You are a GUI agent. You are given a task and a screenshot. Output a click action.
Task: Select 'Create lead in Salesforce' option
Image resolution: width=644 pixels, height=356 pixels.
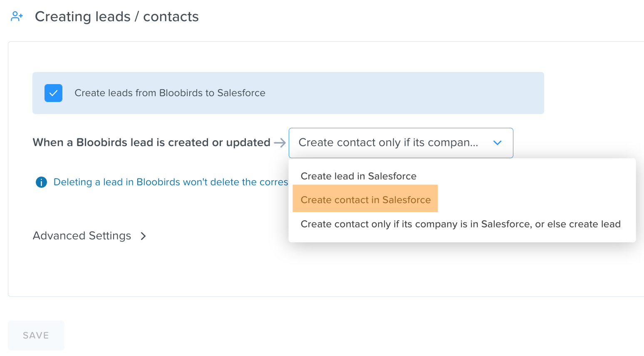(358, 176)
